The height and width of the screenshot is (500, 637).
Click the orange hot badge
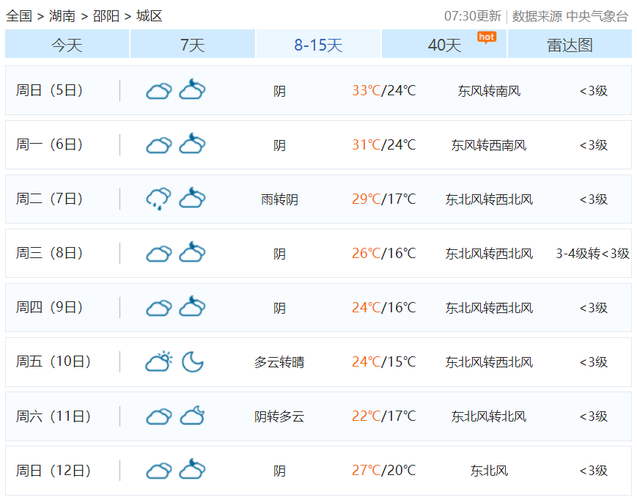click(487, 38)
